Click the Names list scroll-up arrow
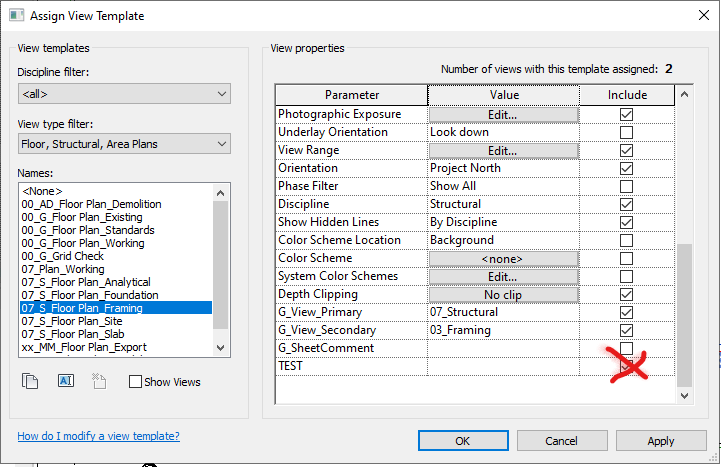This screenshot has height=467, width=721. tap(220, 193)
